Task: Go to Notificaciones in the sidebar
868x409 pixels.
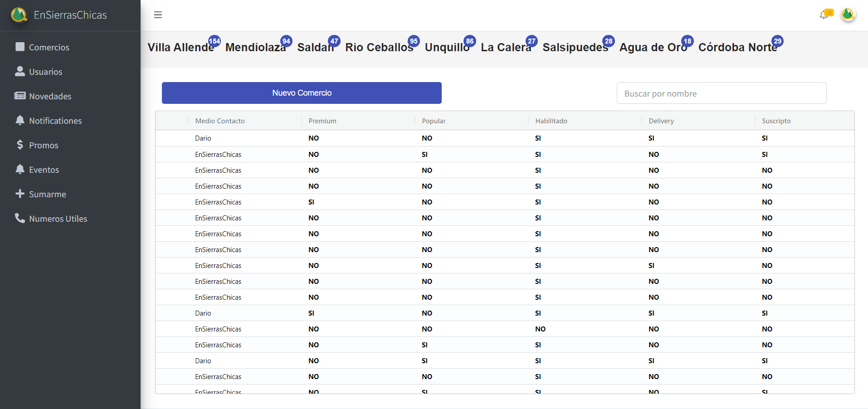Action: click(x=55, y=121)
